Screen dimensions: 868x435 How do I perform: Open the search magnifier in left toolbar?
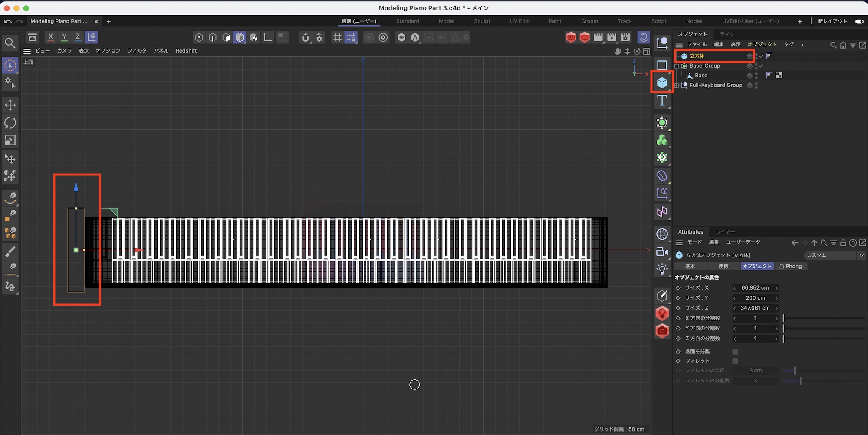click(10, 43)
